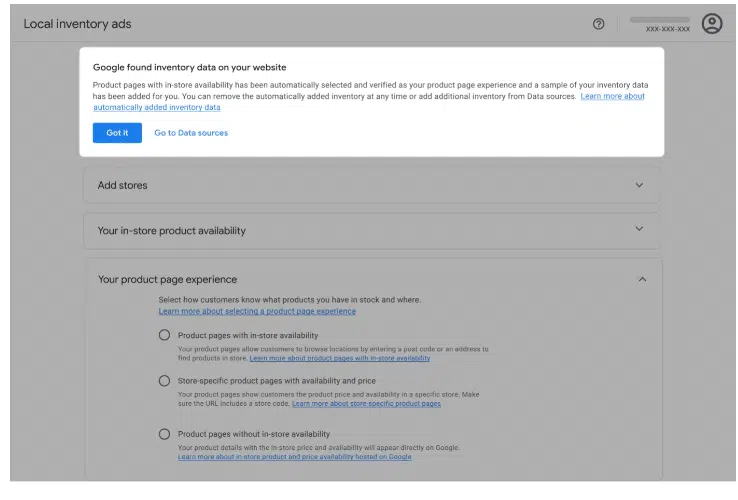Select Product pages with in-store availability
This screenshot has width=738, height=500.
point(164,335)
